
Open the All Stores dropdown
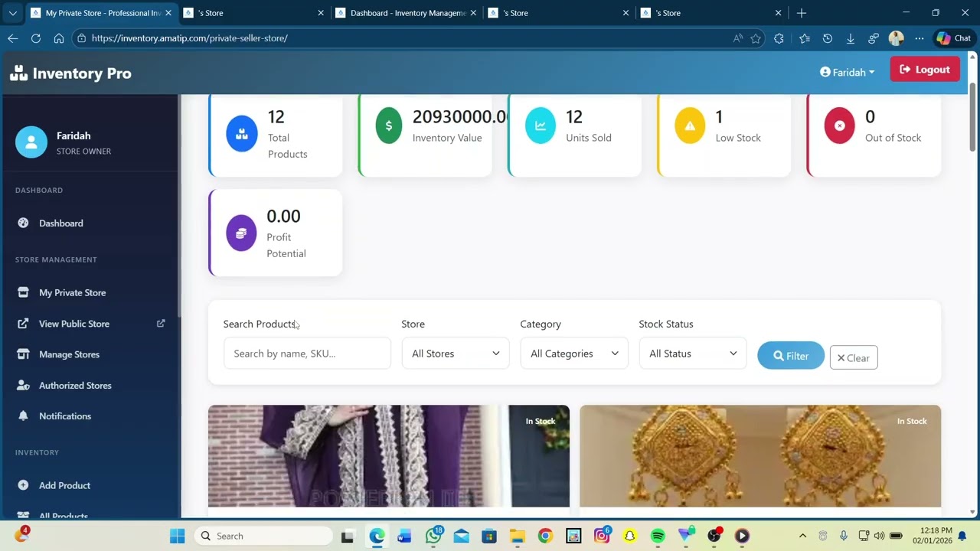tap(456, 354)
